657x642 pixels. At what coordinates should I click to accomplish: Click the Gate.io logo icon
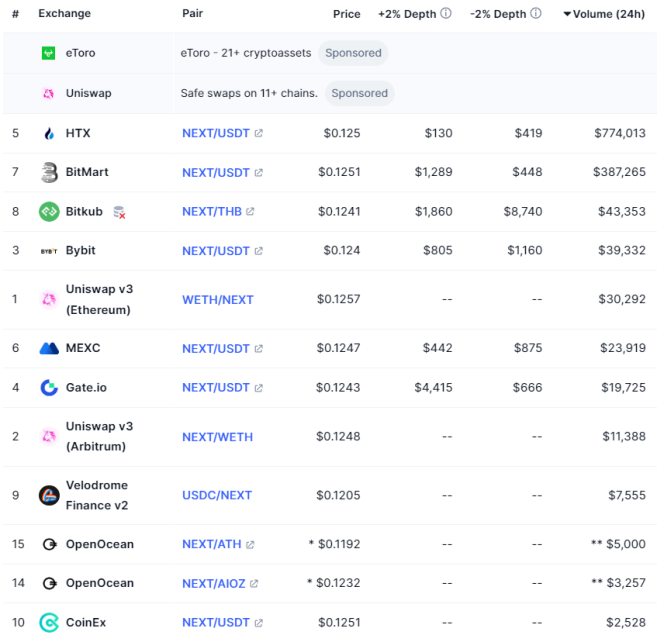(49, 388)
